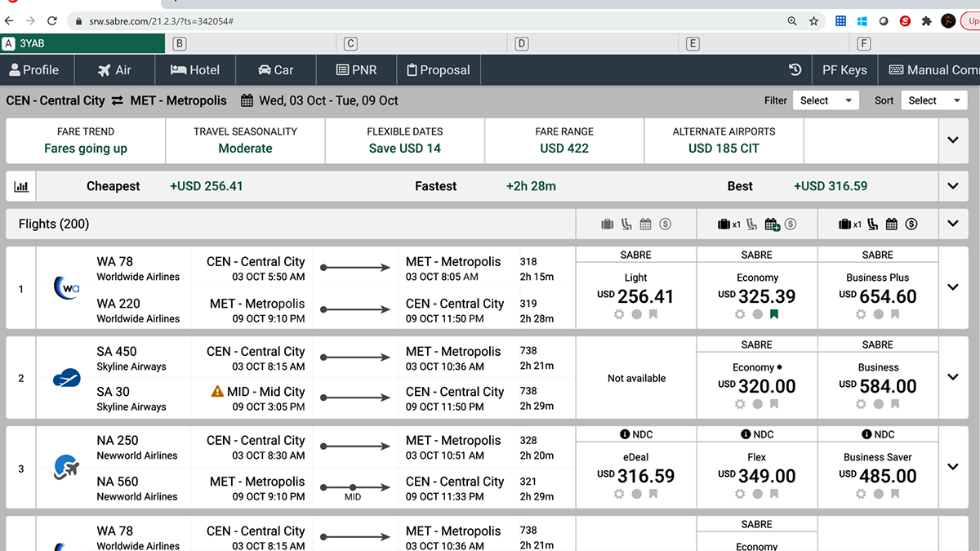Click the calendar icon beside the travel dates
The image size is (980, 551).
(x=247, y=100)
